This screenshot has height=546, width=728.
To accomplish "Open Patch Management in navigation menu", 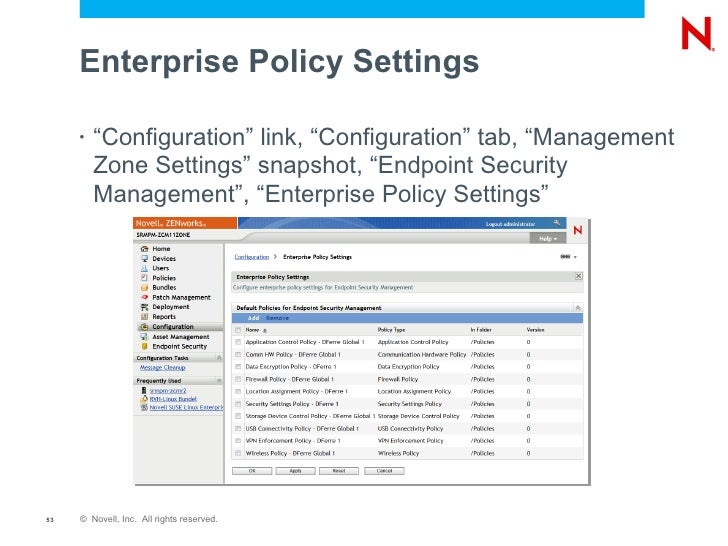I will pos(181,297).
